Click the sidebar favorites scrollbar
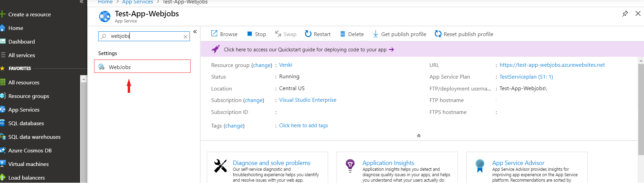The image size is (644, 183). tap(84, 133)
